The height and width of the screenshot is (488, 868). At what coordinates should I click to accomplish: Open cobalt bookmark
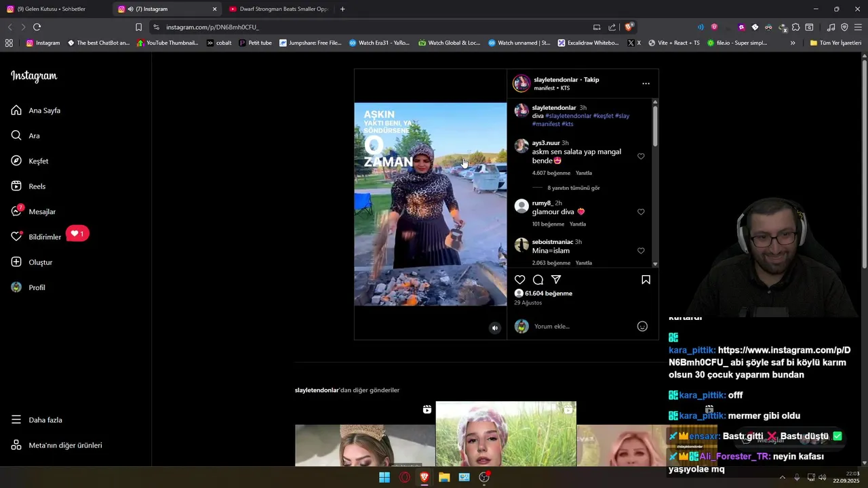219,43
